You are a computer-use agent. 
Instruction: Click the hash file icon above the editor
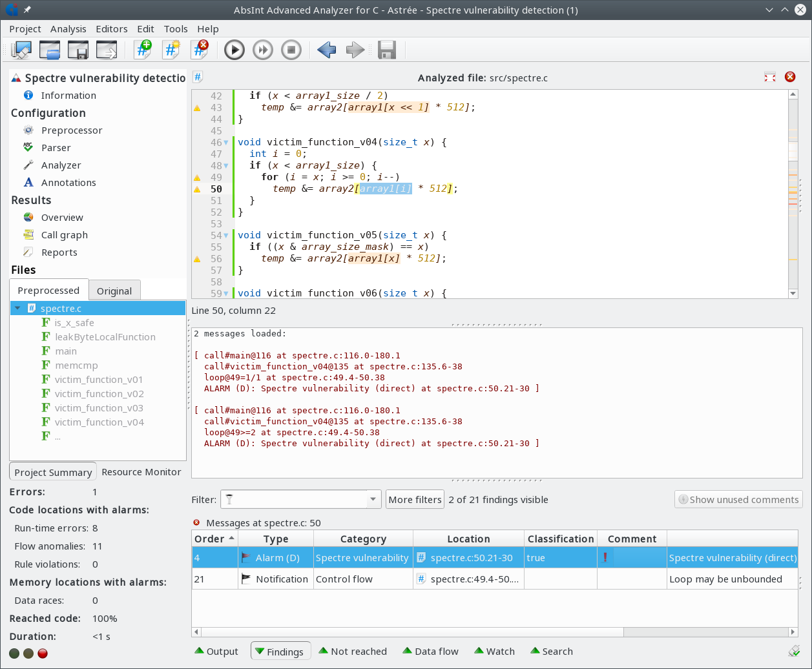198,77
